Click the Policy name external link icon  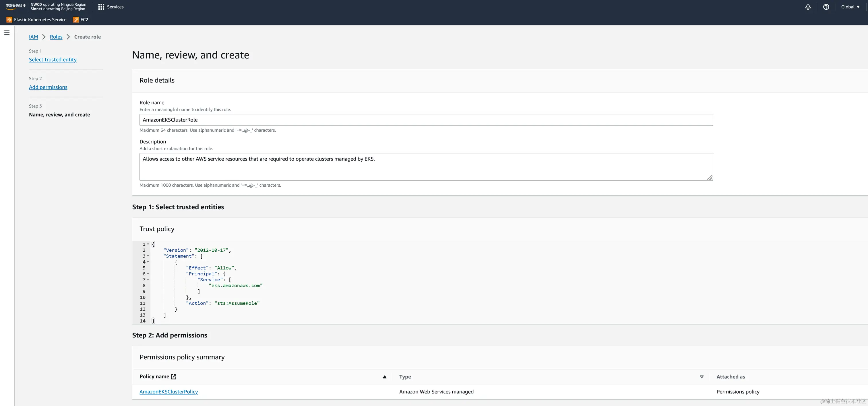point(174,377)
